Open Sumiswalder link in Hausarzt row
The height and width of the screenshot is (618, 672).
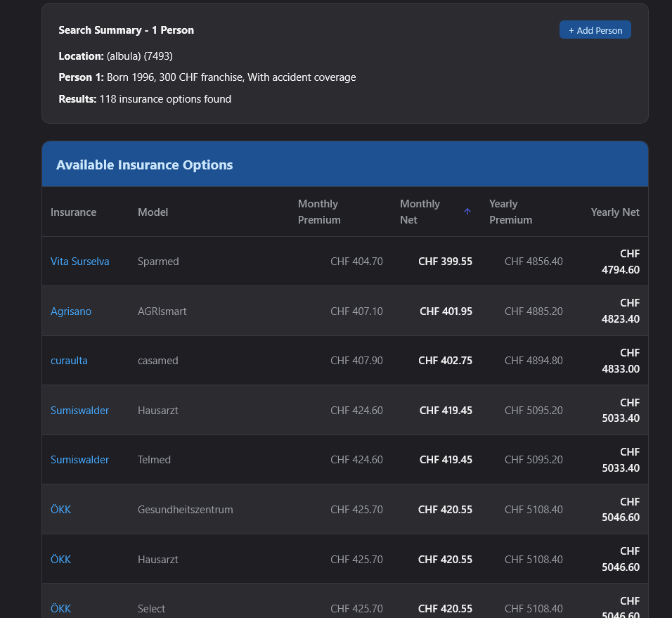pos(79,410)
